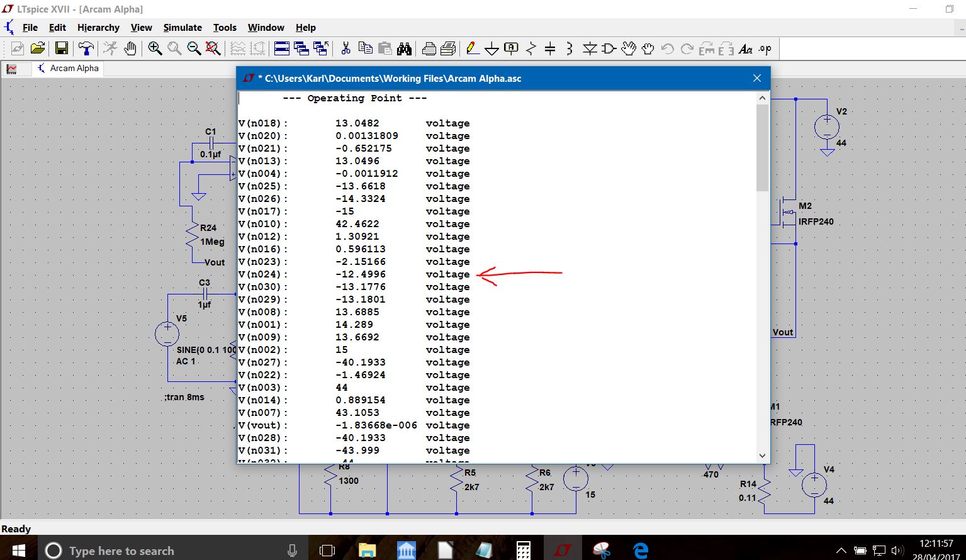966x560 pixels.
Task: Open the Component gate icon
Action: pos(609,48)
